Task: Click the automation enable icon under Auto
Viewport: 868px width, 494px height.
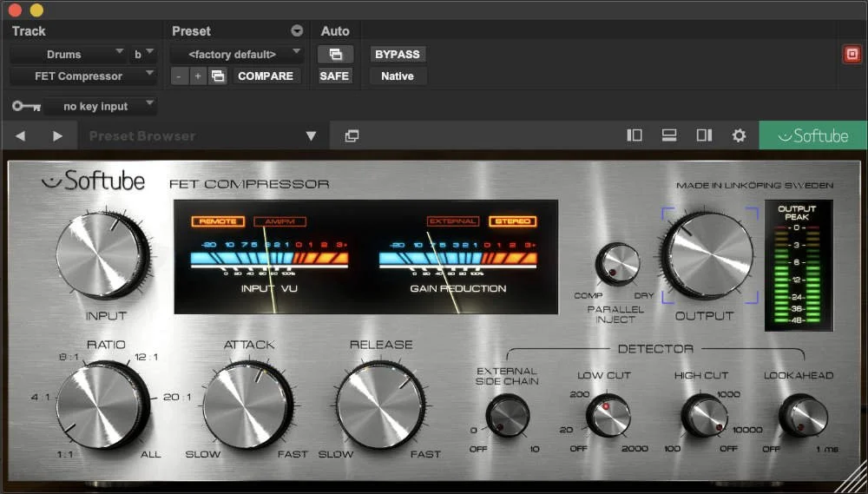Action: point(335,55)
